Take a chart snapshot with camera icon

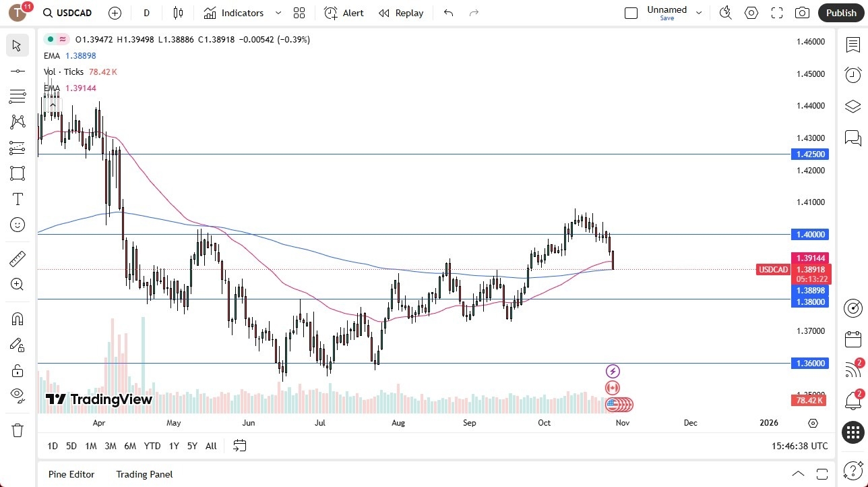point(802,12)
